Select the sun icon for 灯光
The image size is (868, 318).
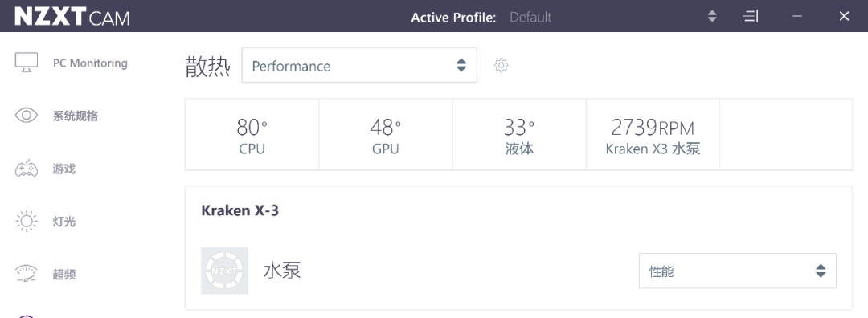pyautogui.click(x=26, y=221)
